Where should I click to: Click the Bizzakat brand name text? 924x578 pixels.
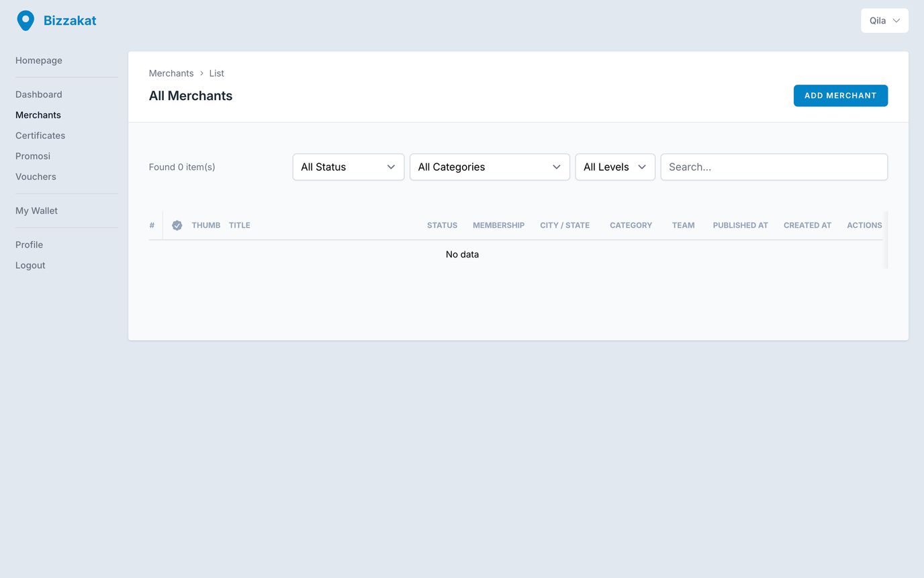tap(70, 21)
